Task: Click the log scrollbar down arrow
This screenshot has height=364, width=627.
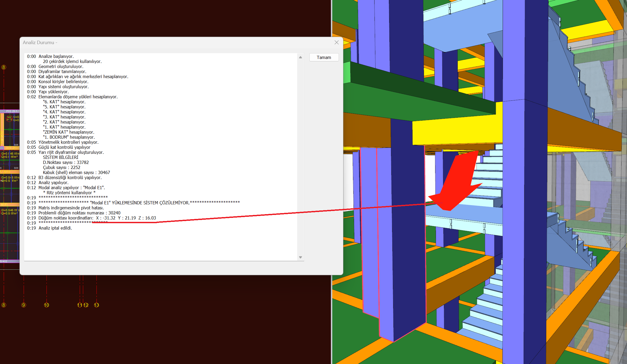Action: 300,257
